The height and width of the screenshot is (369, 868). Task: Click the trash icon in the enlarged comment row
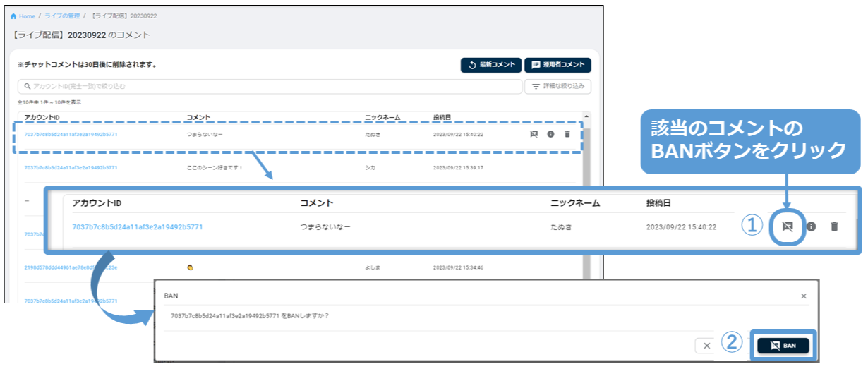[x=834, y=226]
